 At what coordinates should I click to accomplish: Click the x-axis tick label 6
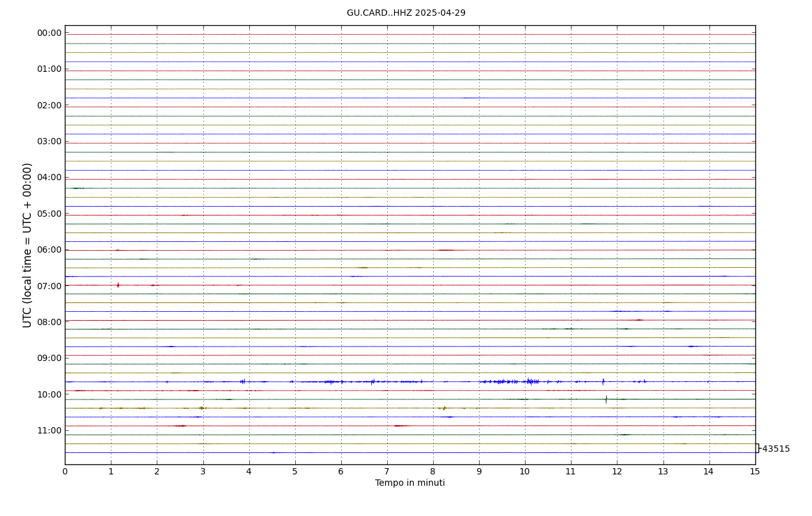(x=341, y=472)
